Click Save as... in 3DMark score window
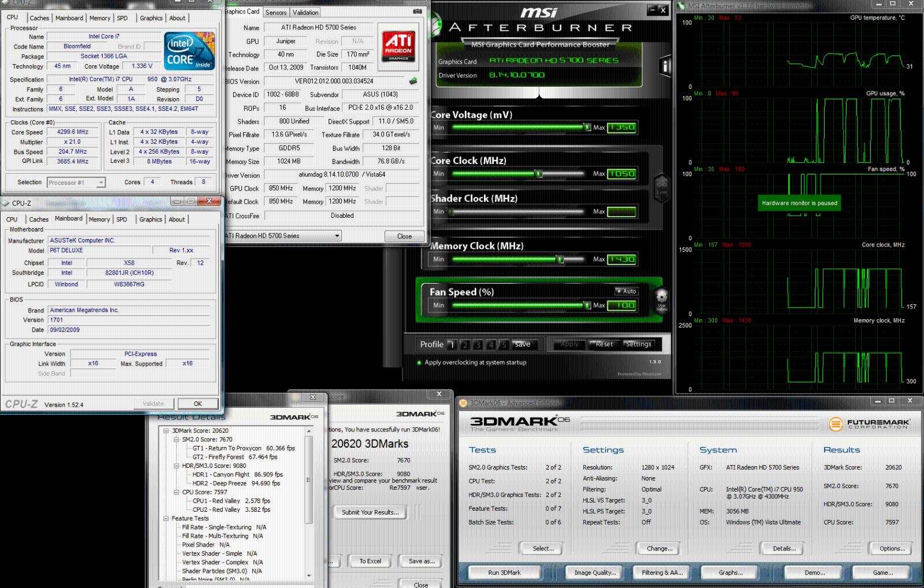 [422, 561]
